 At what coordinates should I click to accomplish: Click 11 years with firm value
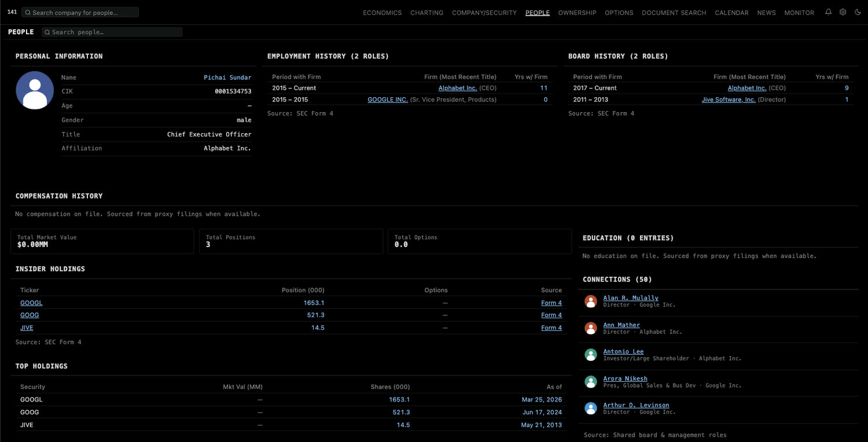pos(543,88)
